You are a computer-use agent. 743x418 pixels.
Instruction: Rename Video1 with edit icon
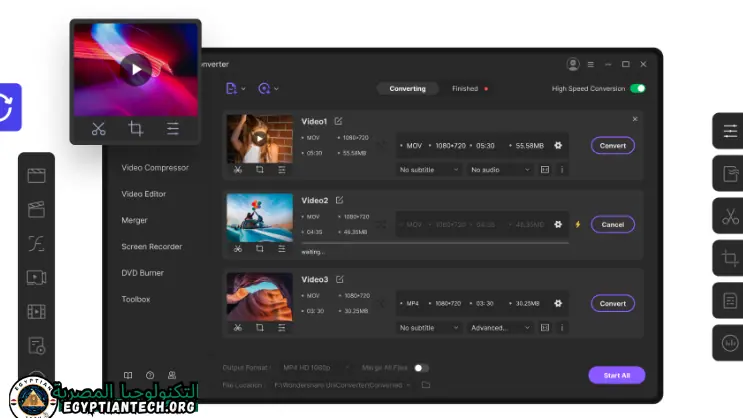(338, 121)
